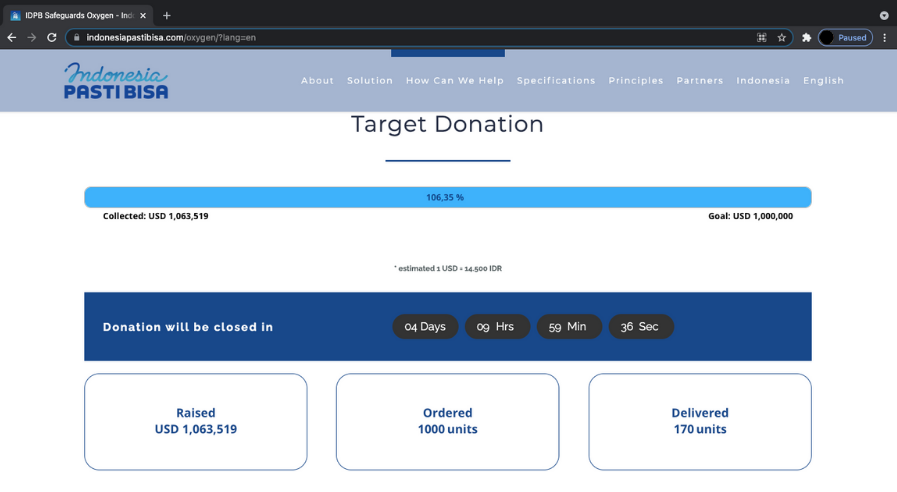Click the Delivered 170 units card
Image resolution: width=897 pixels, height=492 pixels.
click(x=699, y=421)
